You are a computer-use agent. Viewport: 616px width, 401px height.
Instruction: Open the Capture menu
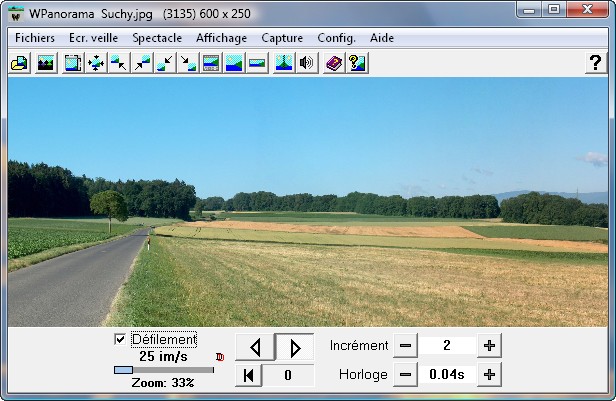tap(282, 38)
